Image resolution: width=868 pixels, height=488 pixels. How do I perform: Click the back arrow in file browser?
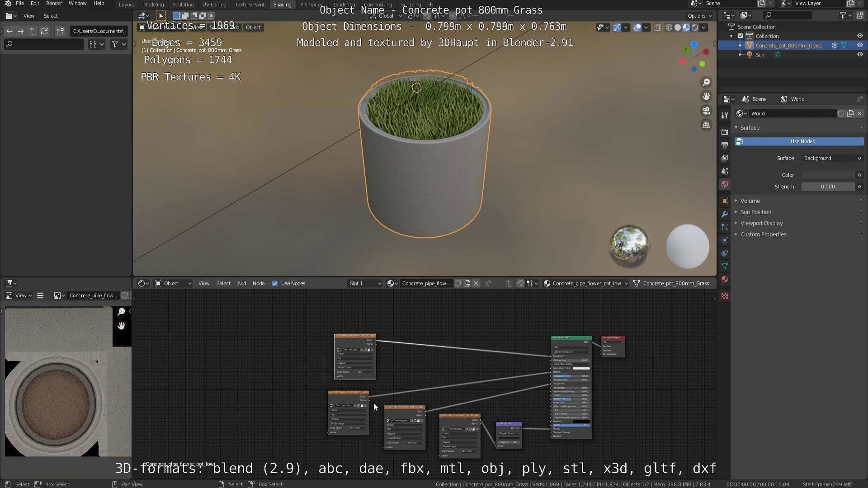coord(9,31)
